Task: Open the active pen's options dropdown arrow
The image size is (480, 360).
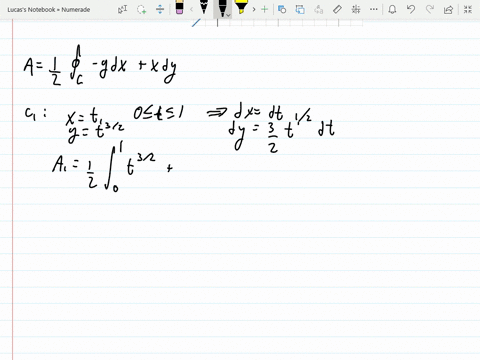Action: tap(228, 15)
